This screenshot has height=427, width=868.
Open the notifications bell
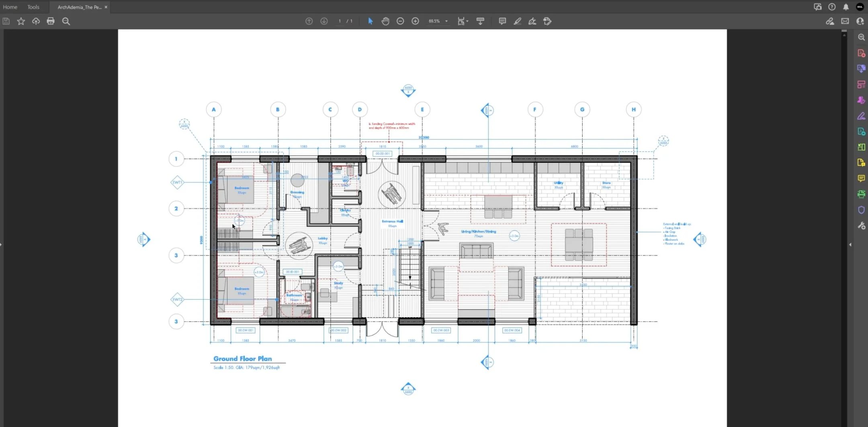coord(845,6)
